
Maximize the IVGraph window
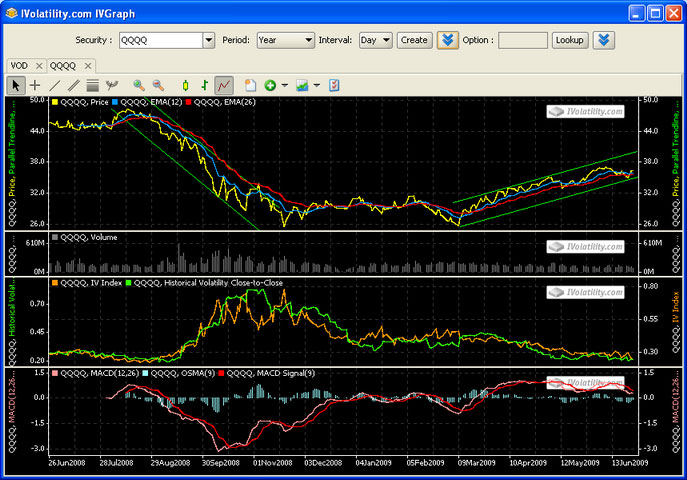point(655,13)
